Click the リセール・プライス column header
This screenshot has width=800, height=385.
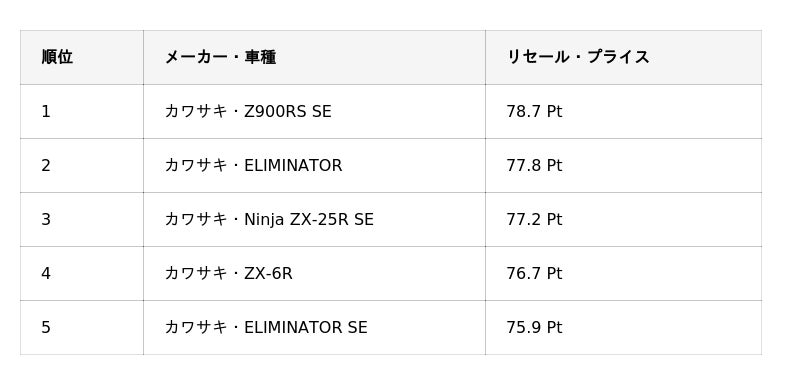coord(623,57)
